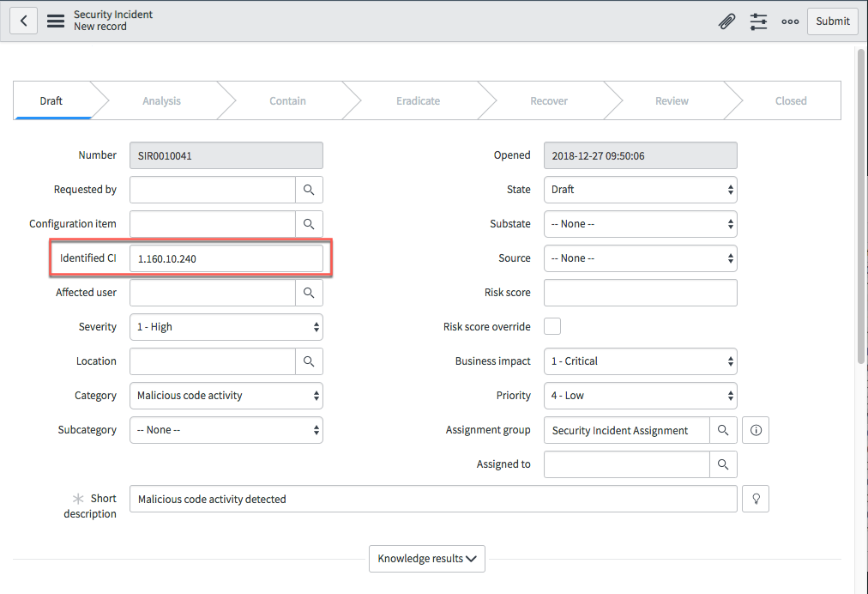This screenshot has height=594, width=868.
Task: Click the Affected user input field
Action: click(213, 293)
